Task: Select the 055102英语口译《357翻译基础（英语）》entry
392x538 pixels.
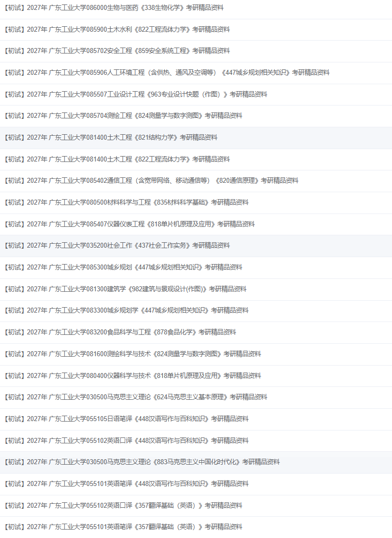Action: pyautogui.click(x=123, y=505)
